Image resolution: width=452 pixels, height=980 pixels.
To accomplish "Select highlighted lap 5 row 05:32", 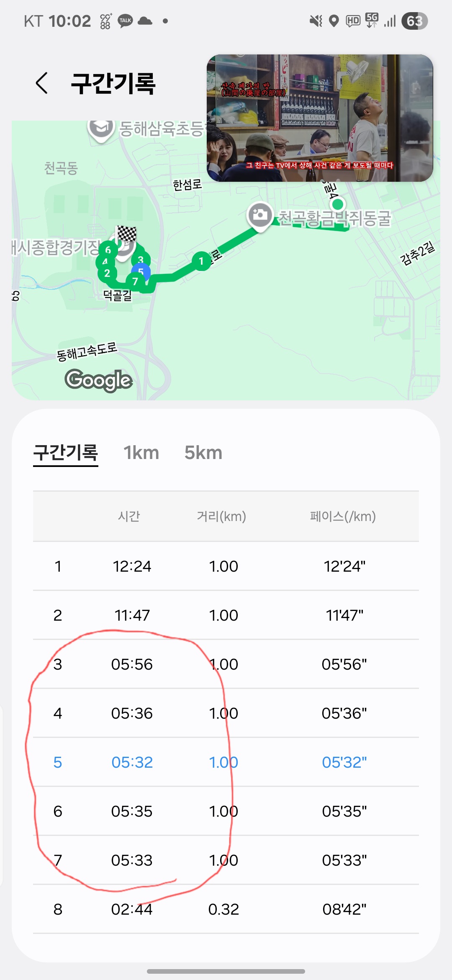I will [x=226, y=762].
